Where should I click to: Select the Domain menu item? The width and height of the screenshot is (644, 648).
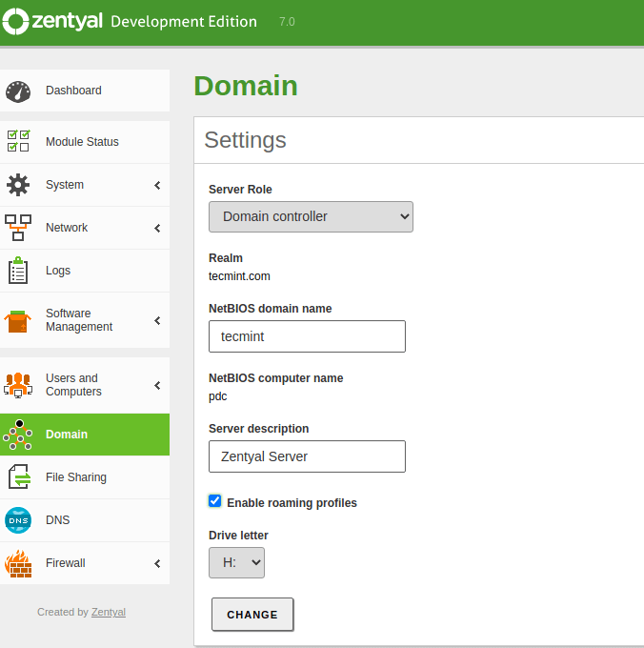tap(67, 435)
